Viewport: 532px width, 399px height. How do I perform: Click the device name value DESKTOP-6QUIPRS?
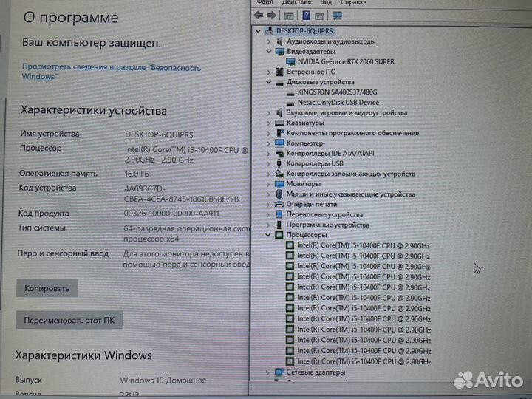point(159,134)
